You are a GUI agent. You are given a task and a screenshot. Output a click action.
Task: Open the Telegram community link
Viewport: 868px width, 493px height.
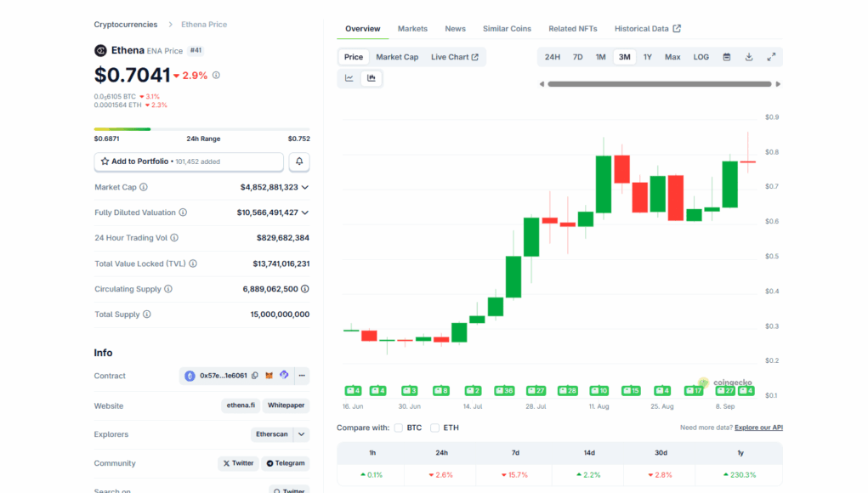click(286, 463)
